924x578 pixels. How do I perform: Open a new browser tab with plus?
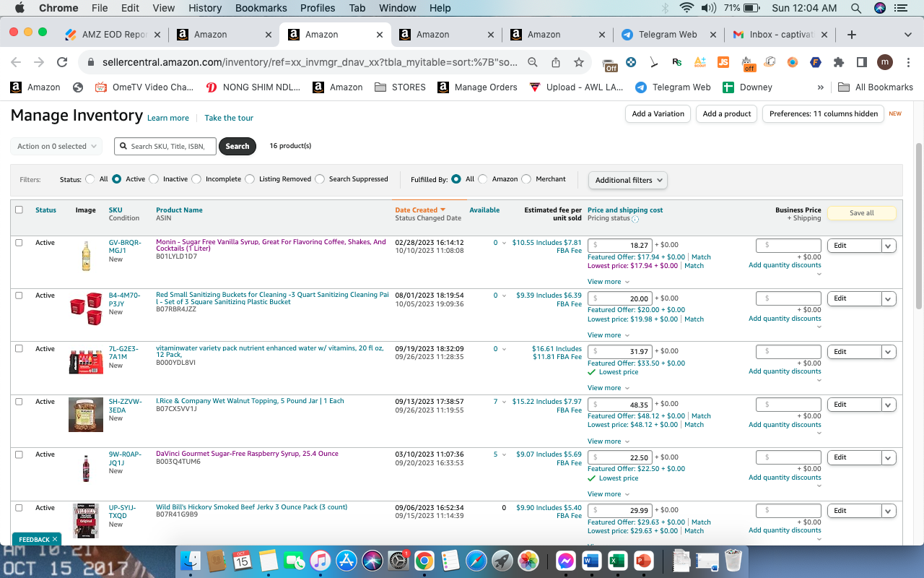coord(852,35)
